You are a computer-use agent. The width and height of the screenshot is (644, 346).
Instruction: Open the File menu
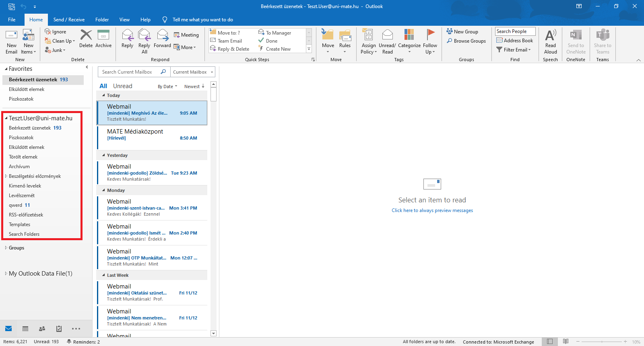tap(12, 20)
